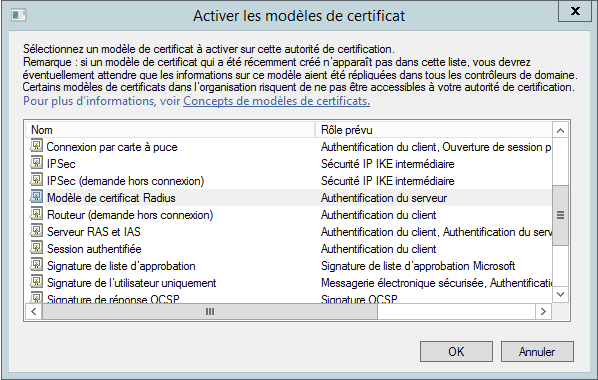Click the IPSec certificate template icon
598x380 pixels.
point(36,163)
